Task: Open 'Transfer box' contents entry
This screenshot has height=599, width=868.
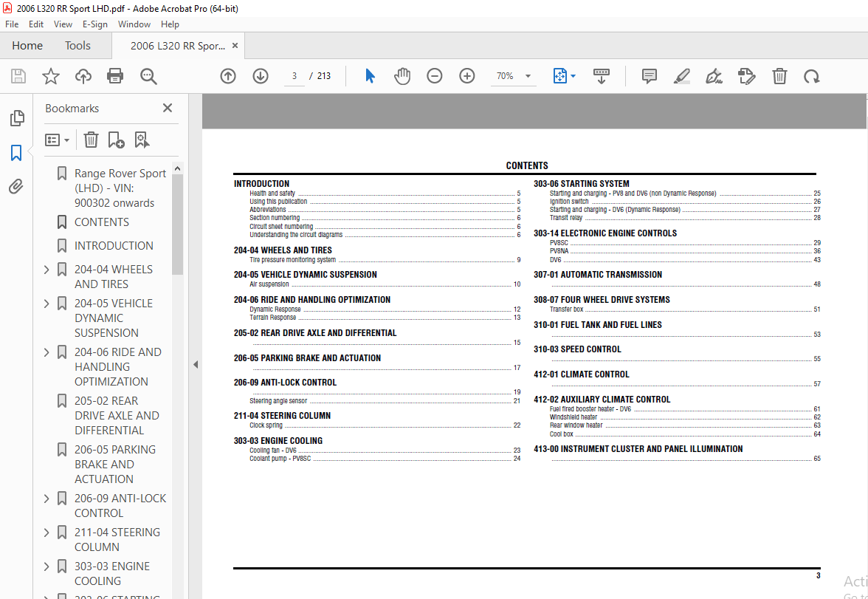Action: (566, 309)
